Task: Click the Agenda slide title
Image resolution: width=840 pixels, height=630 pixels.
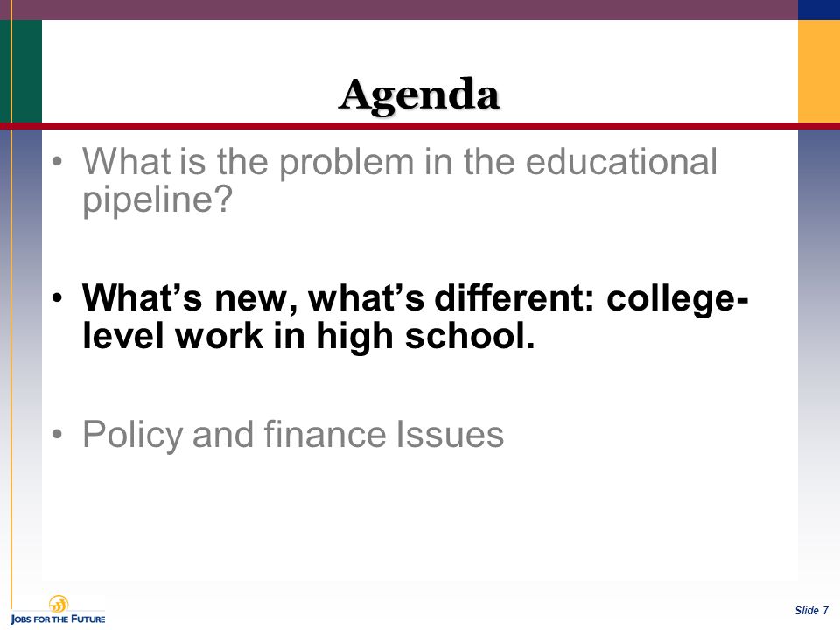Action: tap(419, 94)
